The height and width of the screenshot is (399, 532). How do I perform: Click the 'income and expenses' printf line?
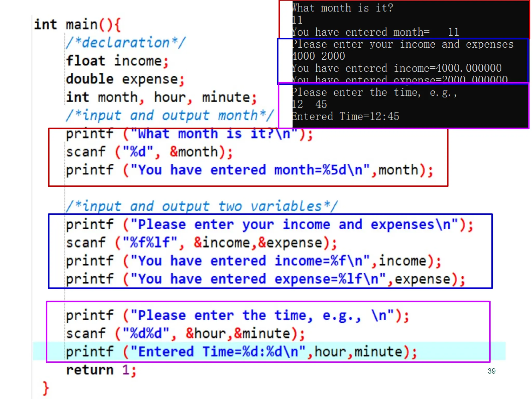pyautogui.click(x=269, y=225)
